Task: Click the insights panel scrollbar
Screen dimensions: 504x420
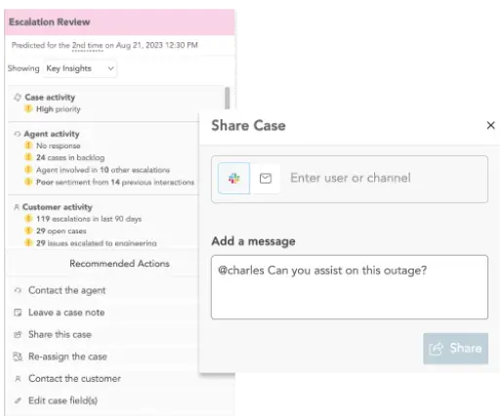Action: click(x=228, y=98)
